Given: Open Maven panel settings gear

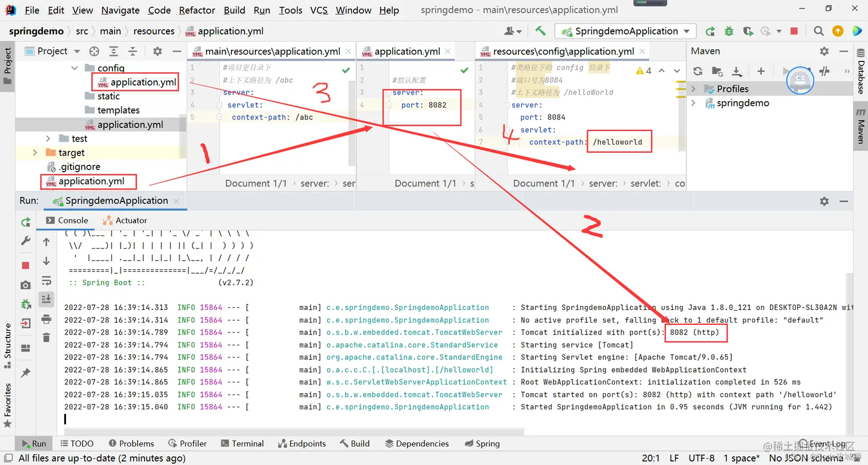Looking at the screenshot, I should [x=824, y=51].
